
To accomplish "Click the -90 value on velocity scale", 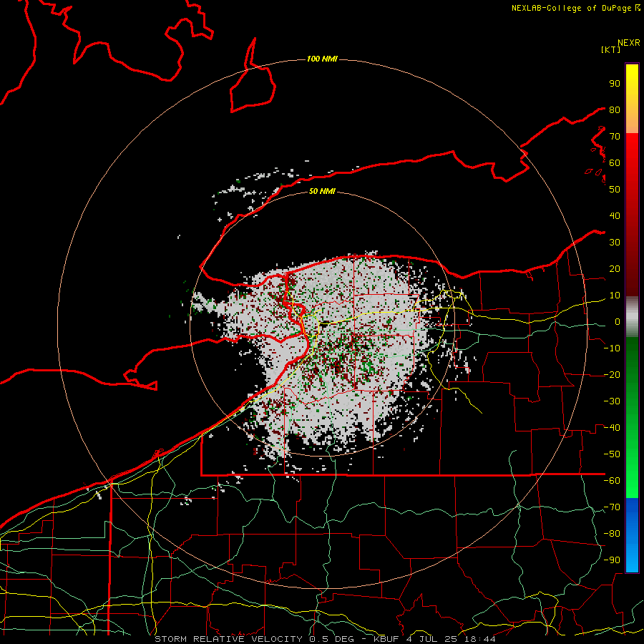I will 612,560.
